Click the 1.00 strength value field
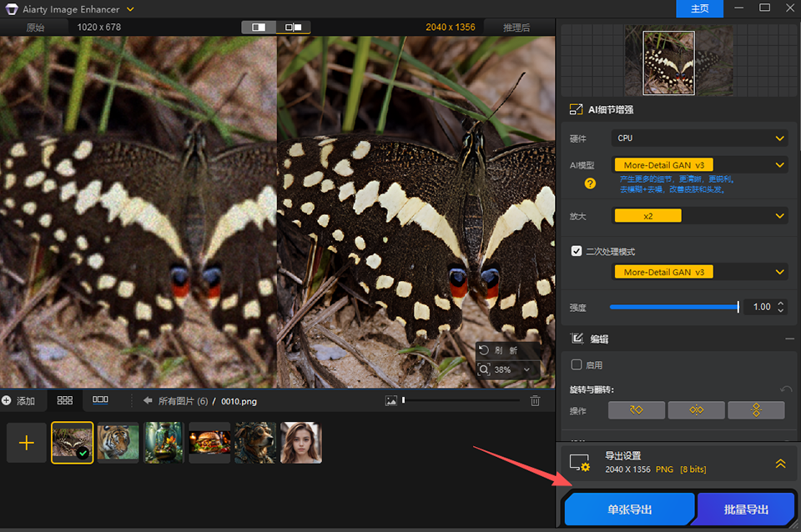This screenshot has width=801, height=532. [x=762, y=307]
